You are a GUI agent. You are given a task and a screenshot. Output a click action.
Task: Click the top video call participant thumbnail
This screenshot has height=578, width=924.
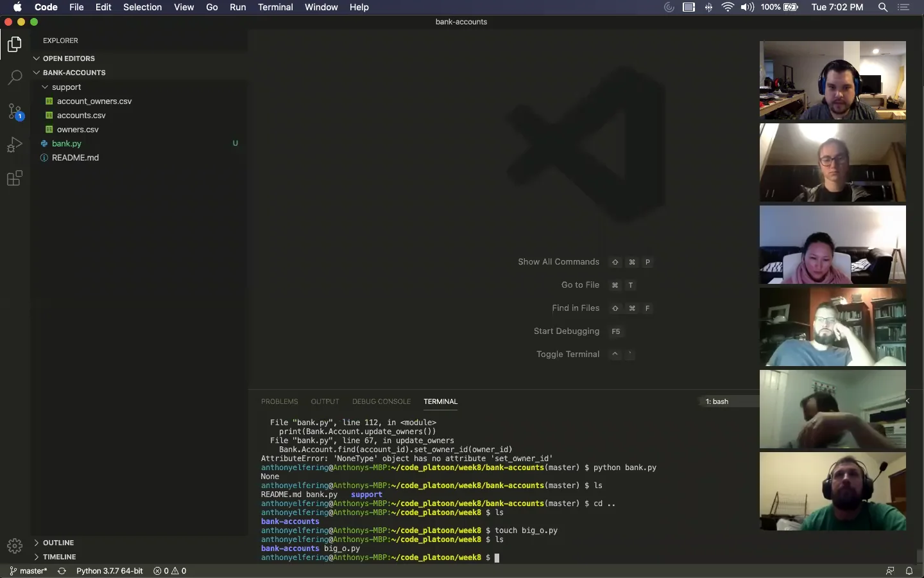coord(832,80)
